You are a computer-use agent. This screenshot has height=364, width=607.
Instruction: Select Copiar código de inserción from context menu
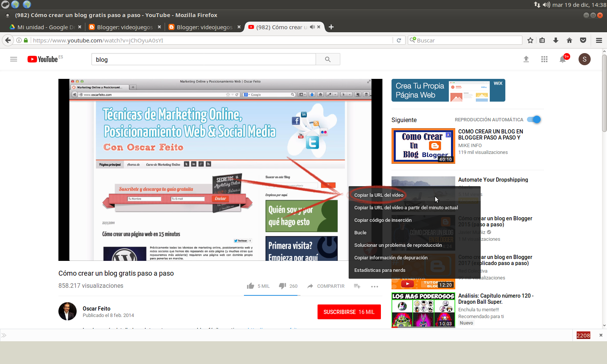coord(383,220)
